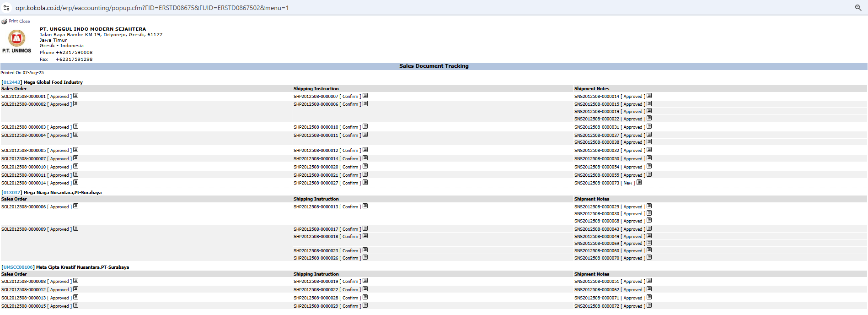Click the browser zoom magnifier icon

pyautogui.click(x=858, y=8)
